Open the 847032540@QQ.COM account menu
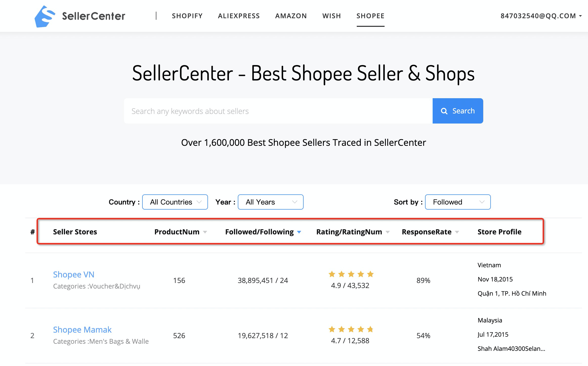The image size is (588, 366). (541, 16)
